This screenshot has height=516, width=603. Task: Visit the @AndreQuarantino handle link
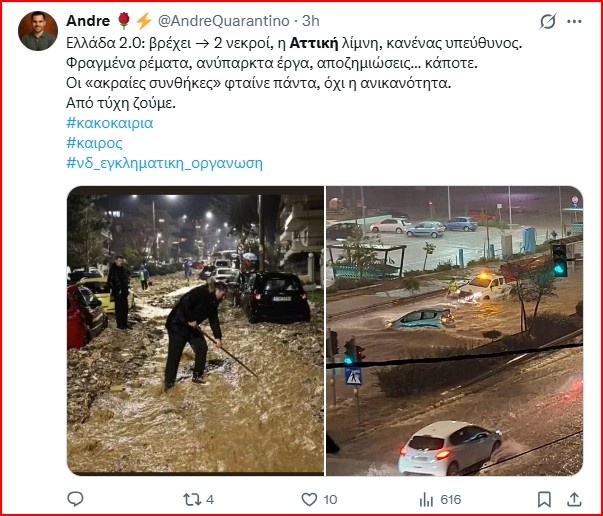tap(223, 21)
